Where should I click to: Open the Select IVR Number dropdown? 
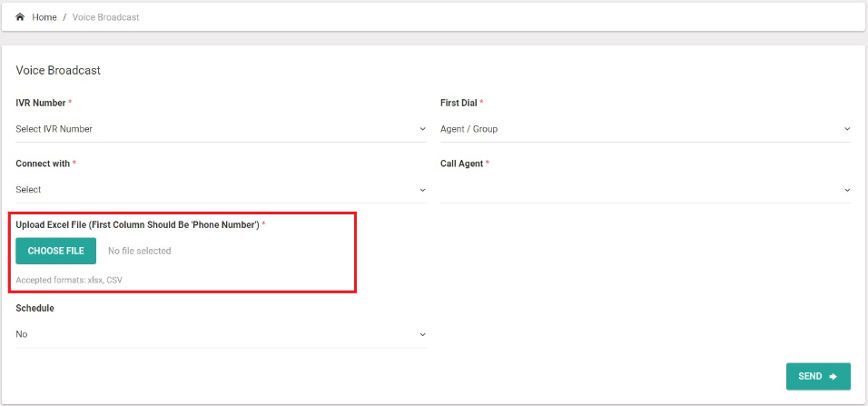[x=218, y=129]
